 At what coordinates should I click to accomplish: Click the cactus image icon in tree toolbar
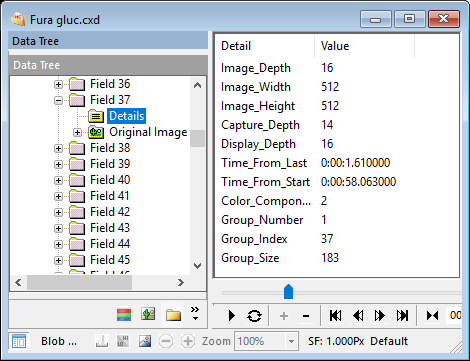[148, 314]
